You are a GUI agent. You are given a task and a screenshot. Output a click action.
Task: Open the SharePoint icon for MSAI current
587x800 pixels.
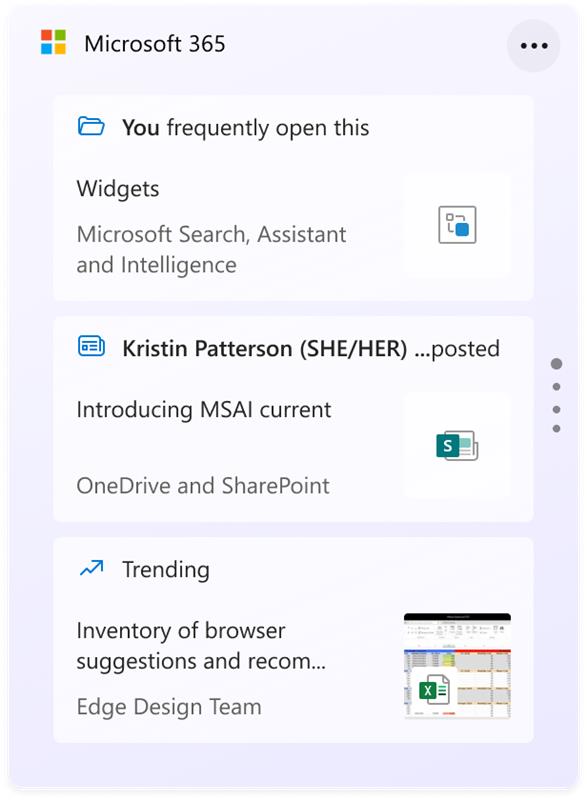457,445
